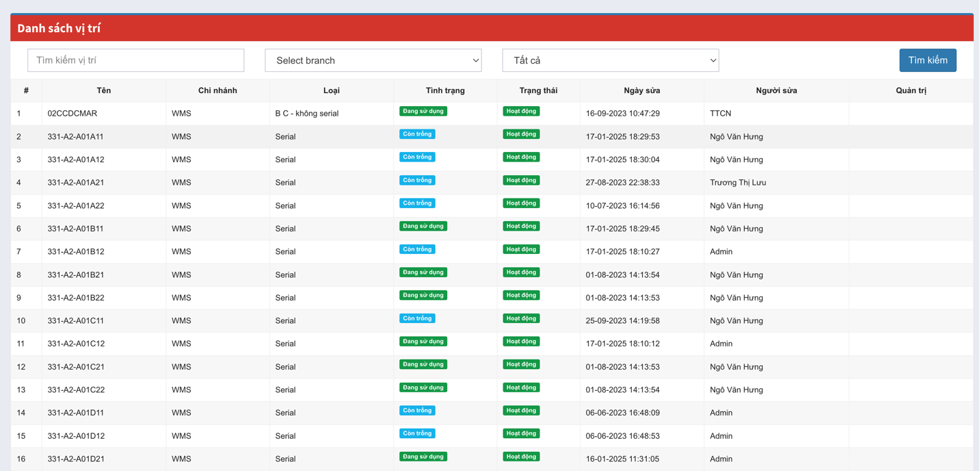Select location 331-A2-A01C12
The height and width of the screenshot is (471, 980).
point(76,344)
